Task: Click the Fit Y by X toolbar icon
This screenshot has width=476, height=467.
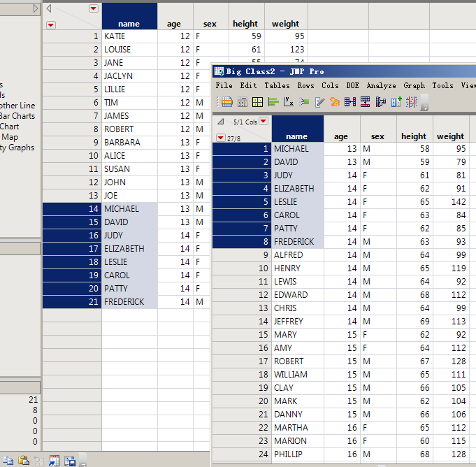Action: tap(289, 102)
